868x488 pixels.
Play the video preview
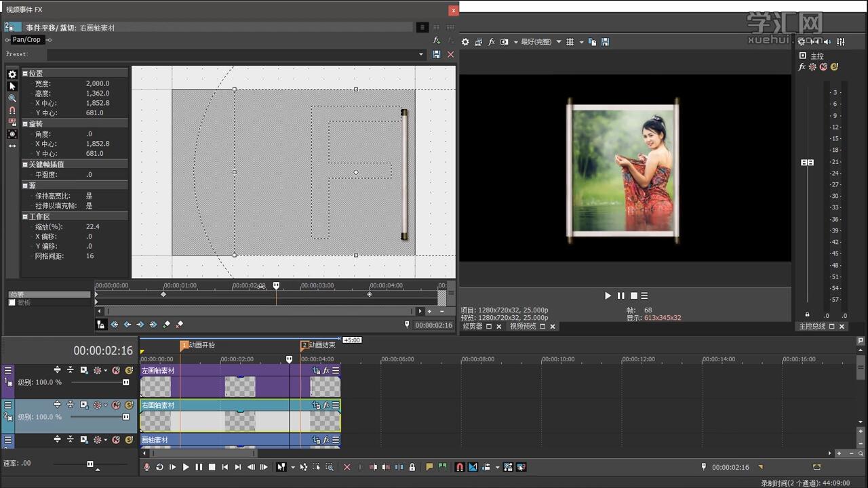click(608, 296)
